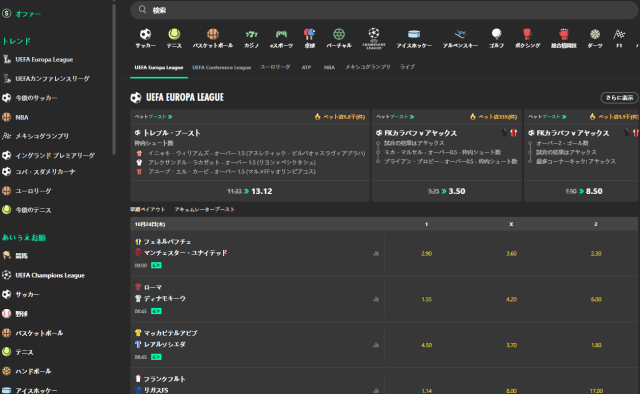Open stats icon for Maccabi Tel Aviv match
The image size is (640, 394).
pyautogui.click(x=376, y=345)
